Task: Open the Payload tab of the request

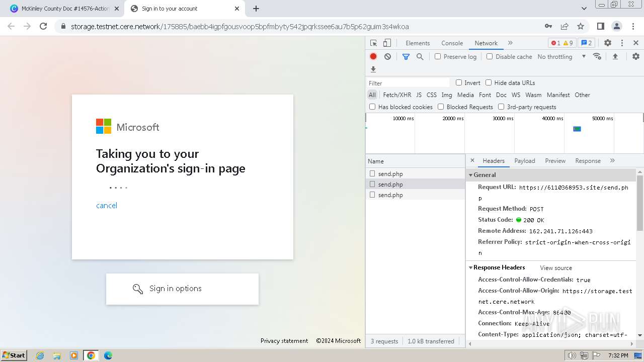Action: [525, 161]
